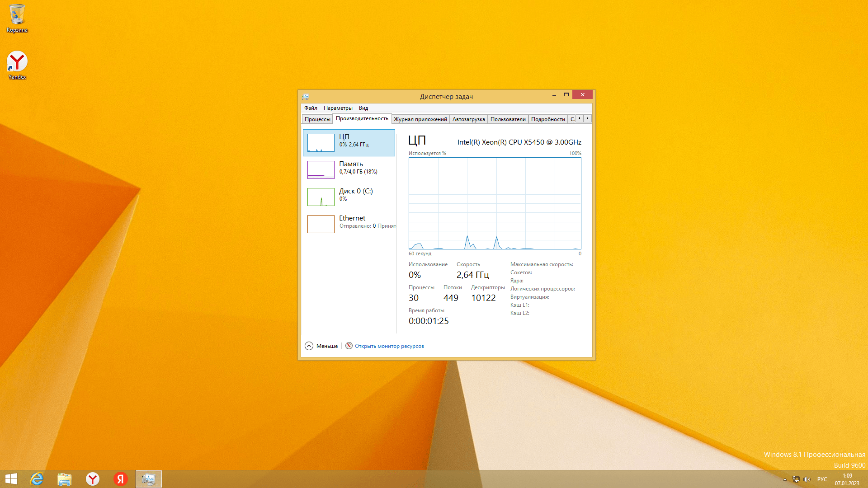Open the Параметры menu
868x488 pixels.
tap(338, 108)
